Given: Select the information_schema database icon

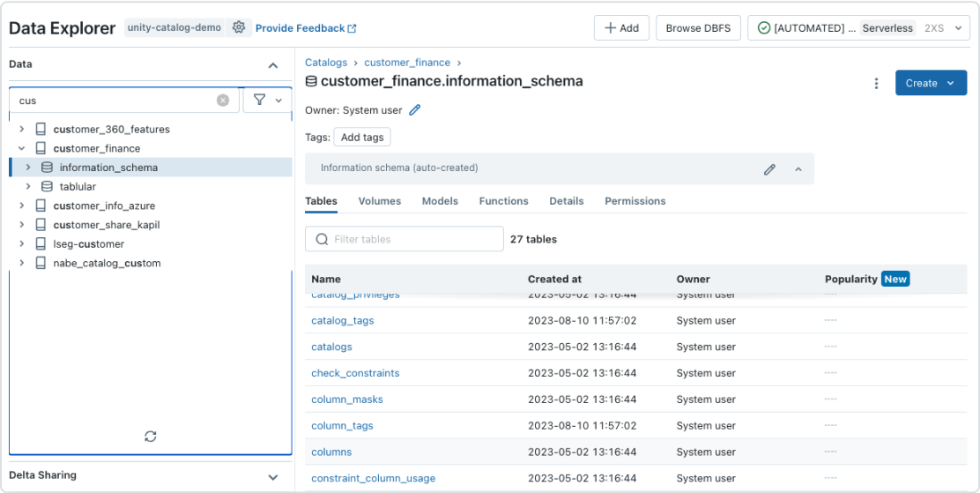Looking at the screenshot, I should 47,168.
